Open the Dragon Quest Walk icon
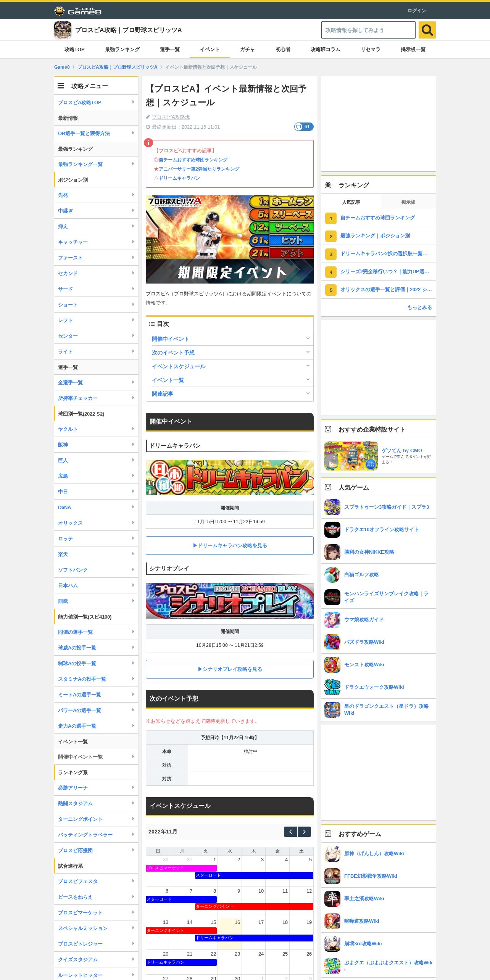 pos(332,687)
